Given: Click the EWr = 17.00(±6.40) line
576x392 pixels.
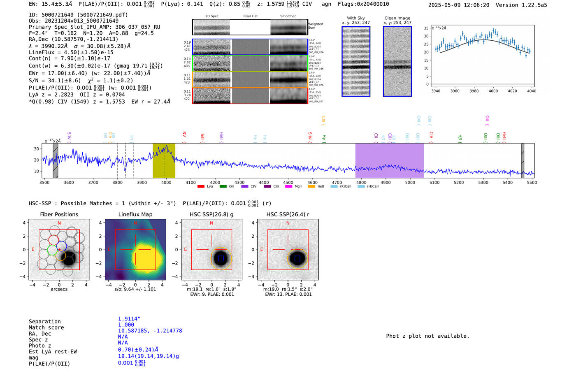Looking at the screenshot, I should pos(90,73).
